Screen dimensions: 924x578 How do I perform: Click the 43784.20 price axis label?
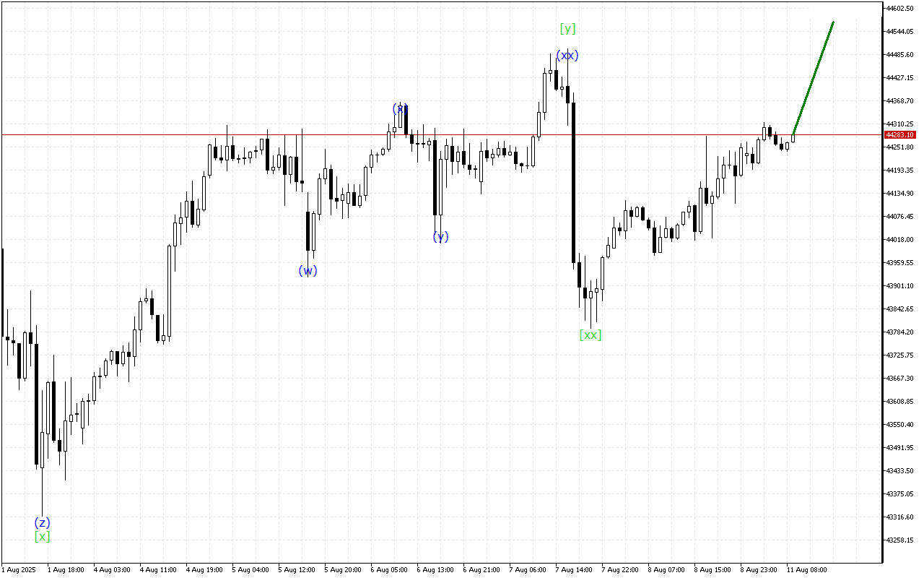pyautogui.click(x=899, y=332)
